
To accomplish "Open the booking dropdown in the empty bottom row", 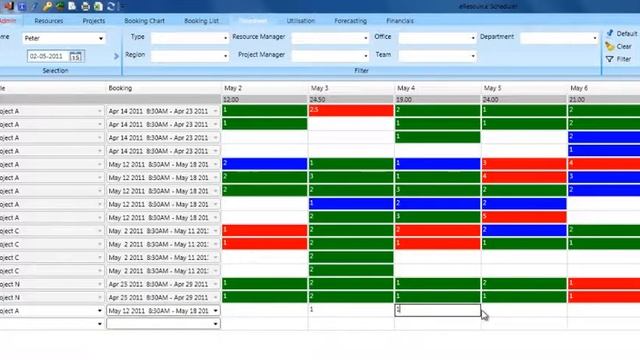I will (x=163, y=324).
